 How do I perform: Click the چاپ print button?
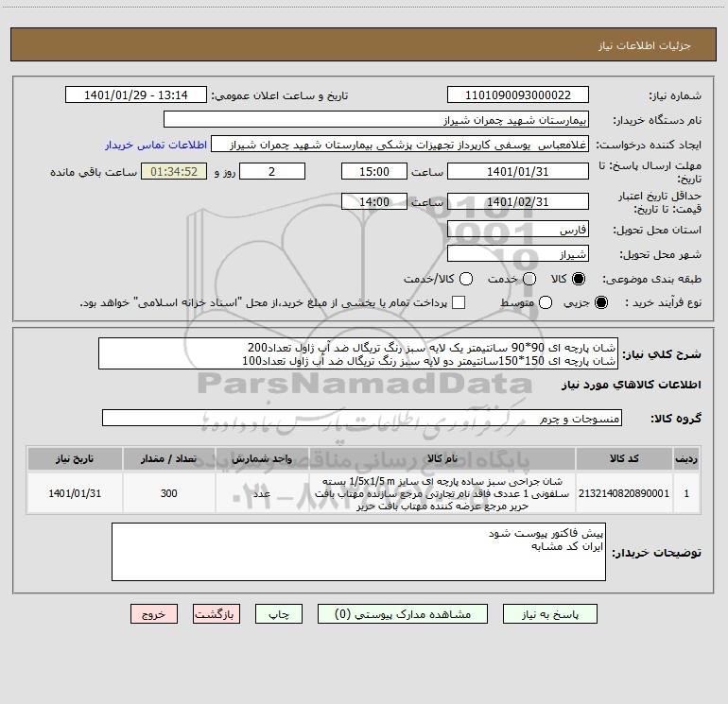279,613
